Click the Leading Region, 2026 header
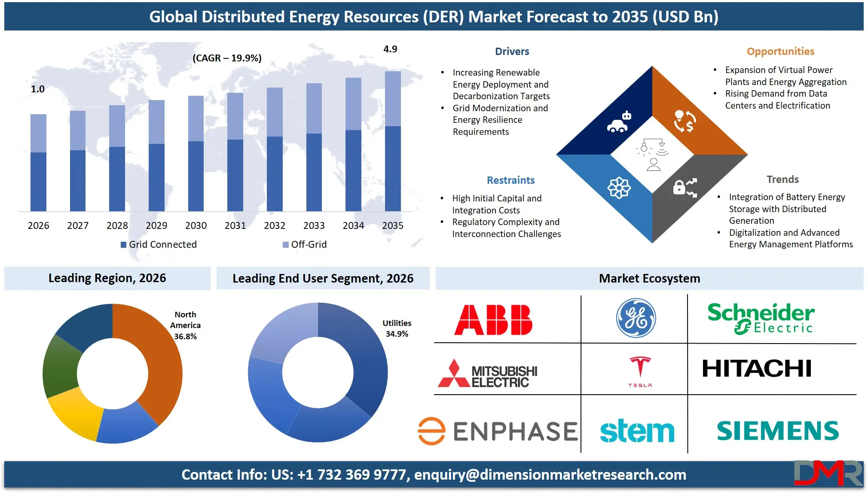The width and height of the screenshot is (868, 499). point(107,278)
